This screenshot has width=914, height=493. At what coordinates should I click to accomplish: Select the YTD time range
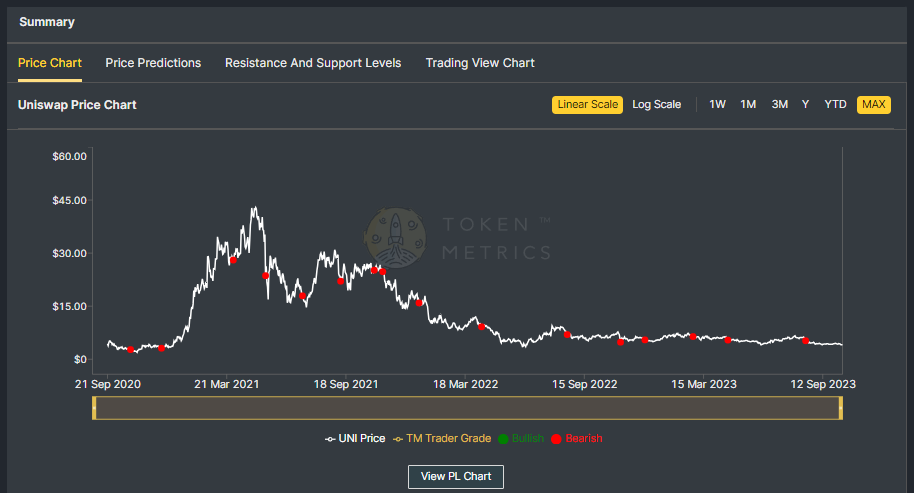tap(836, 105)
